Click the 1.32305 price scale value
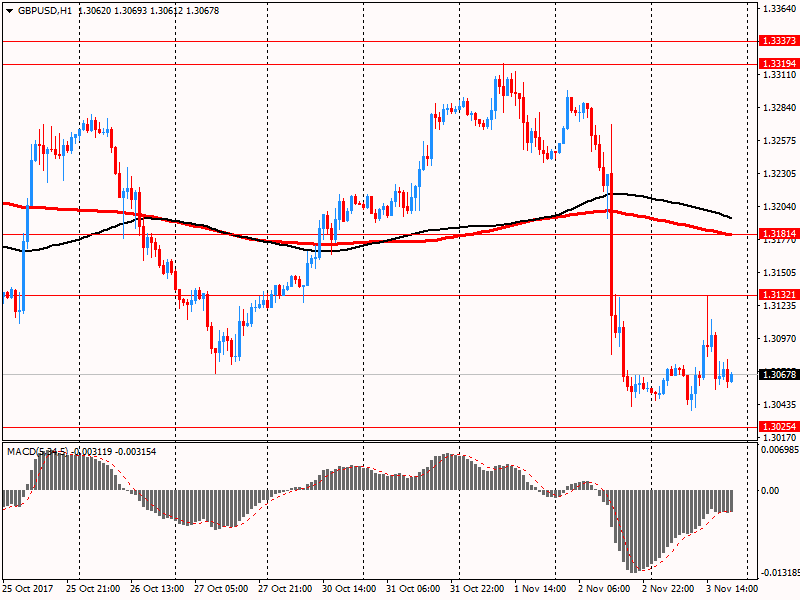Viewport: 800px width, 600px height. pos(780,174)
